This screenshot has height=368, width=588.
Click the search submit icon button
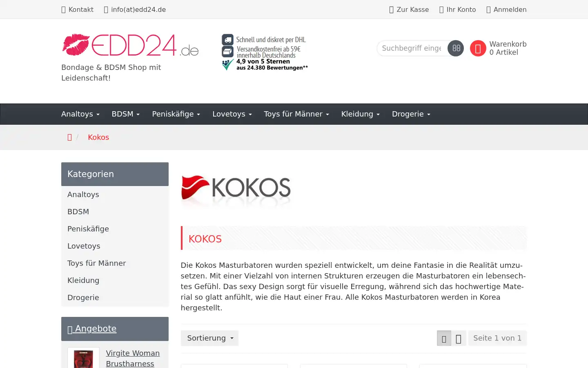[x=456, y=48]
